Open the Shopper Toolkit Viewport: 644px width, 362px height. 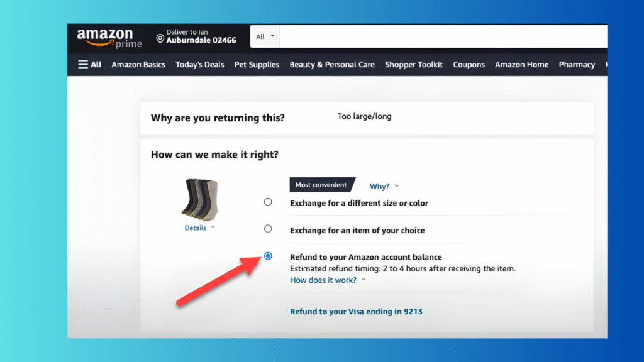click(x=413, y=64)
